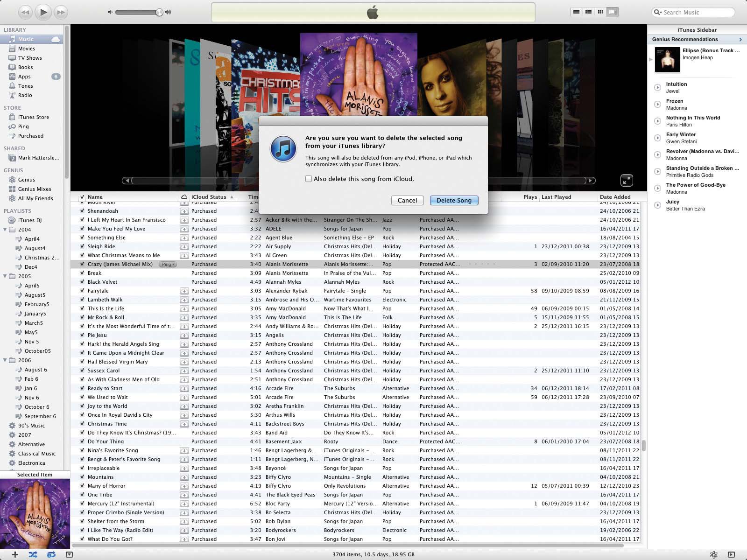
Task: Uncheck the Fairytale song checkbox
Action: (x=82, y=291)
